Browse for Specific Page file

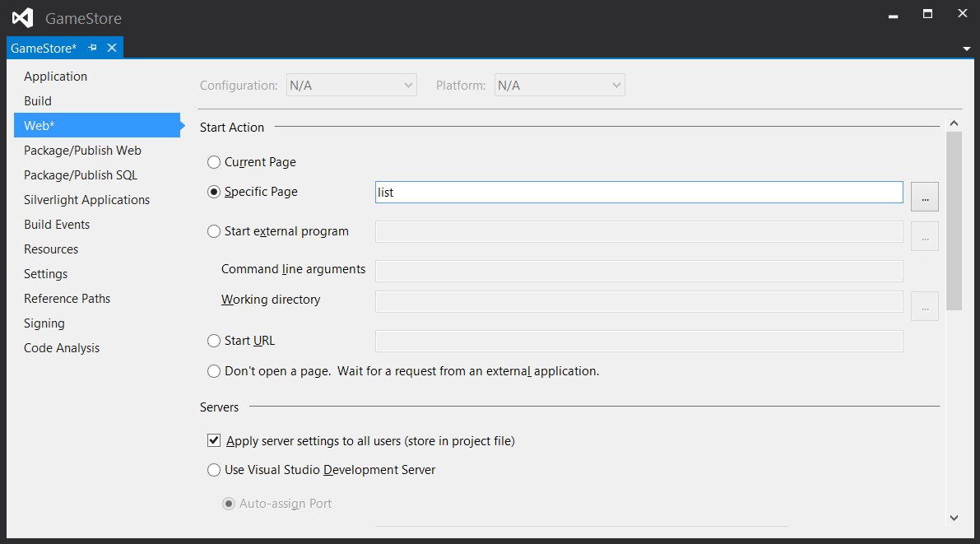point(925,197)
